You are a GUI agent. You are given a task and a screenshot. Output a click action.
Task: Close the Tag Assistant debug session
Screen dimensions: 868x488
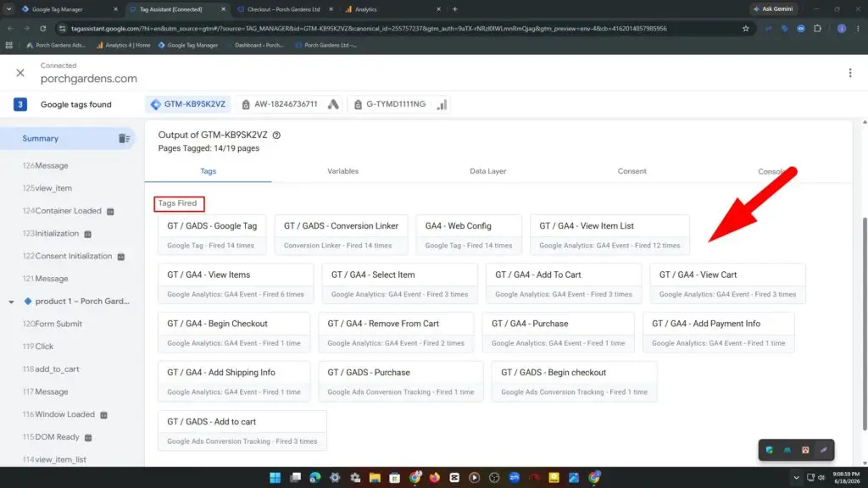20,73
